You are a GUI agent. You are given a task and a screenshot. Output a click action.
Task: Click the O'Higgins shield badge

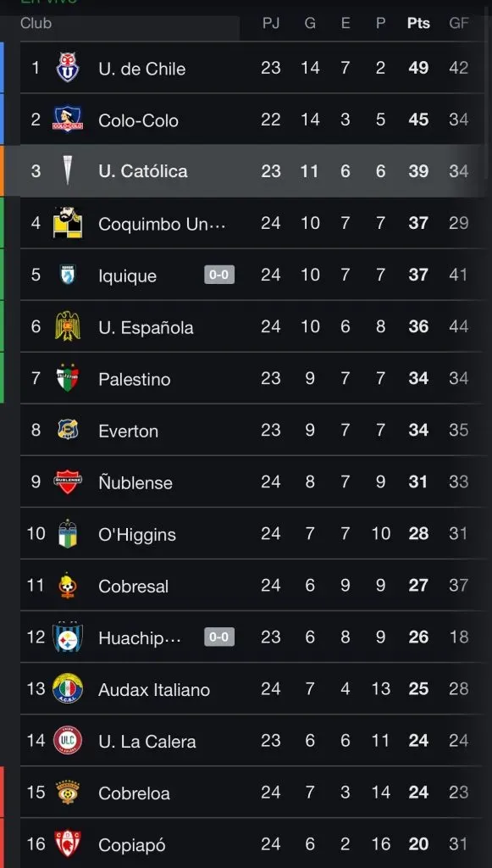point(68,534)
